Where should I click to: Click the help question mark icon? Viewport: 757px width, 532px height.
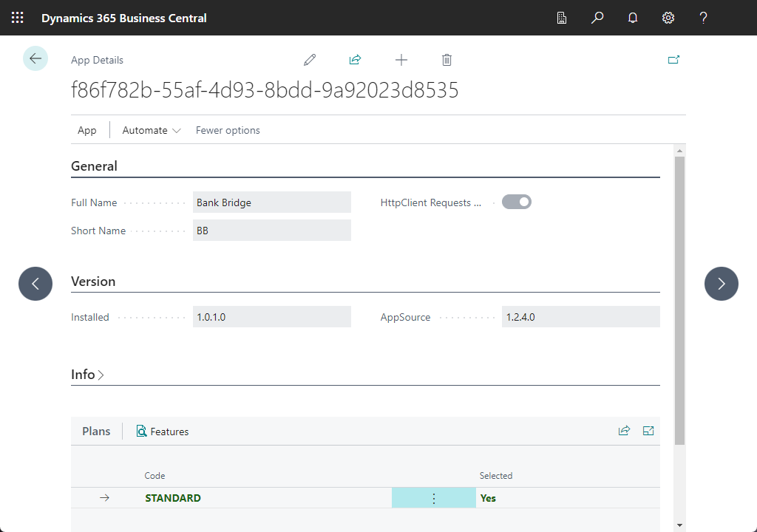704,18
